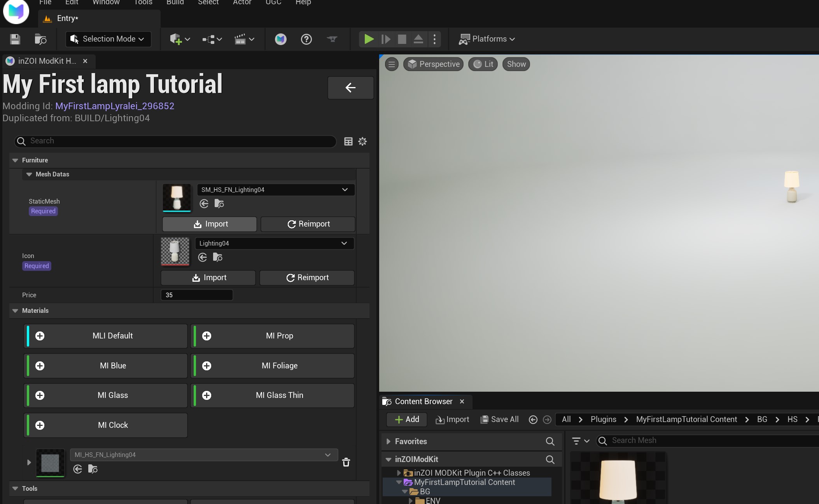Close the inZOI ModKit tab
The height and width of the screenshot is (504, 819).
[x=85, y=61]
